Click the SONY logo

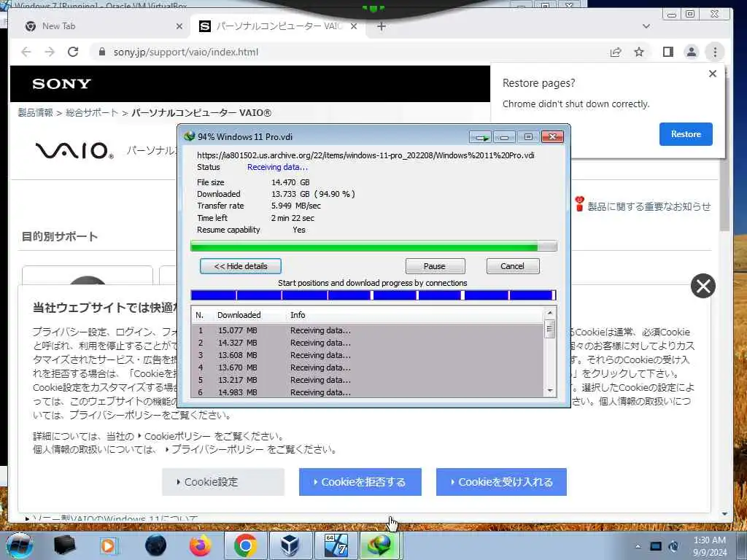61,84
